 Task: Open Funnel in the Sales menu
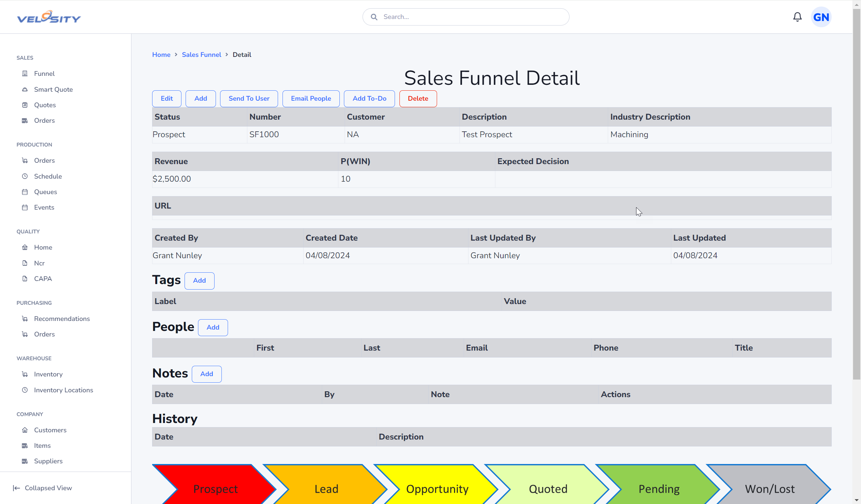[x=44, y=73]
